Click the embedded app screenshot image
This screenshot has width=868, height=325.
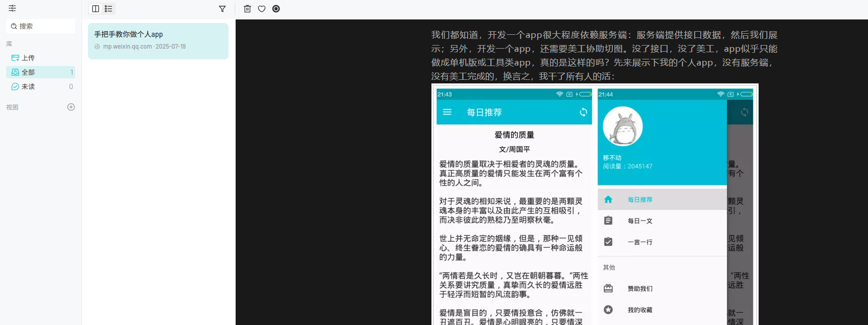(x=595, y=205)
